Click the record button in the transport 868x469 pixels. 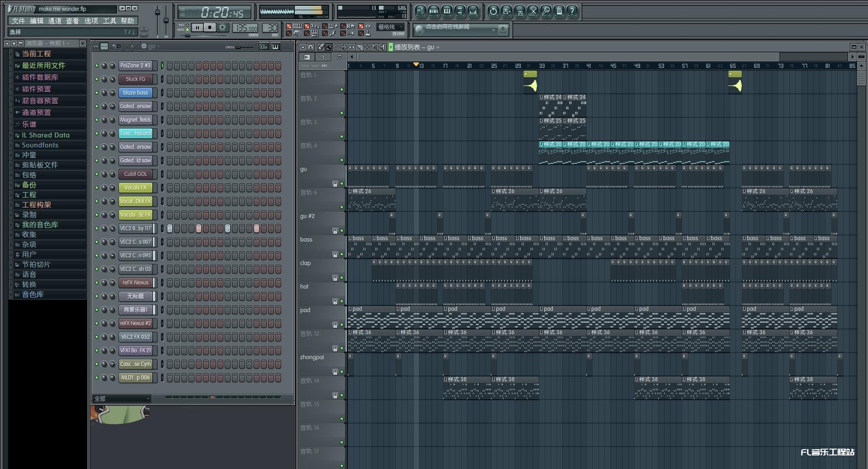pyautogui.click(x=222, y=28)
